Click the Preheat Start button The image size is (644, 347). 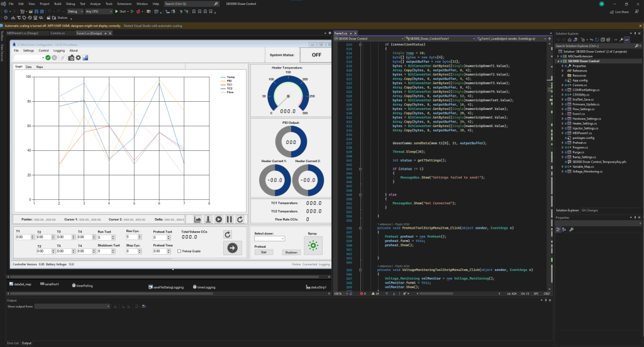coord(264,252)
